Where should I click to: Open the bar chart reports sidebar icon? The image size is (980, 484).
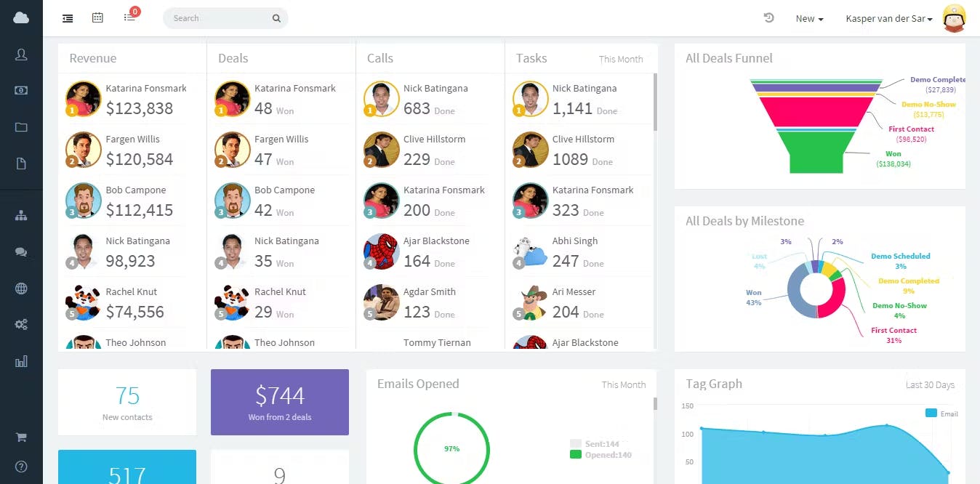point(21,361)
